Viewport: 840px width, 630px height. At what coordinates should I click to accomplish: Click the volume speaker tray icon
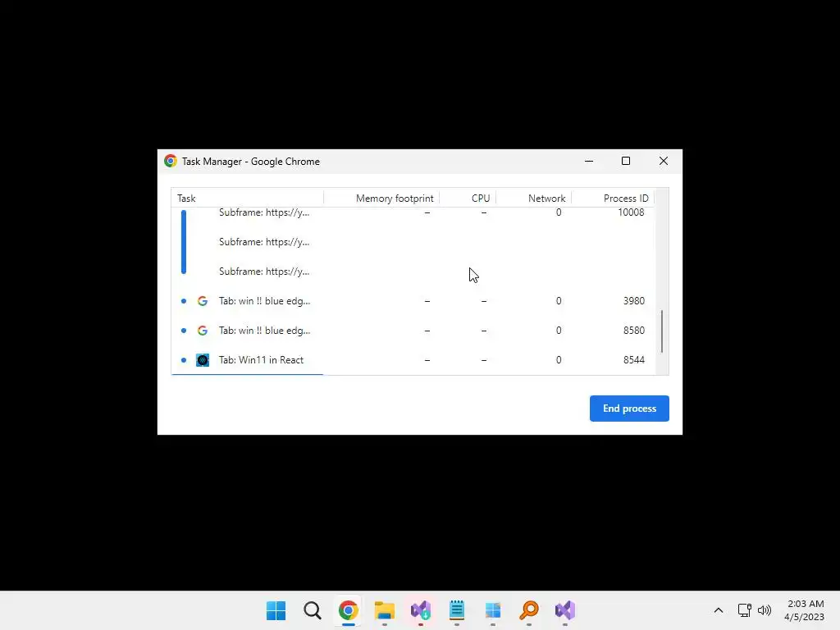pyautogui.click(x=765, y=610)
